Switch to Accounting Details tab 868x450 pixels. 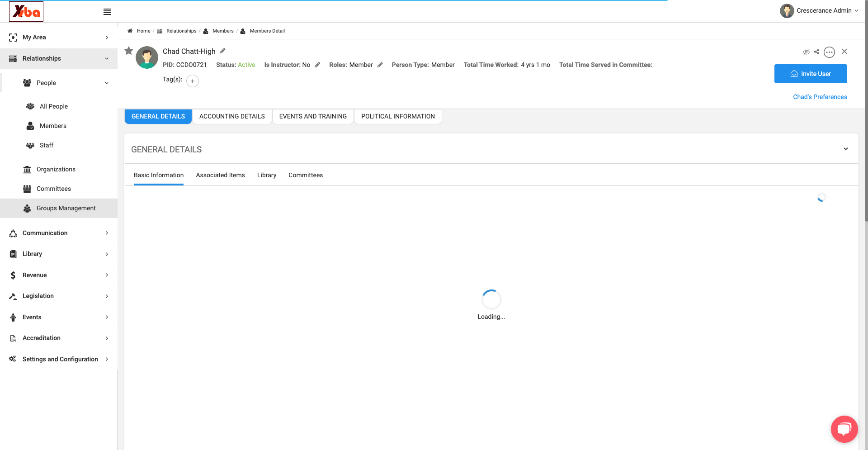[x=232, y=116]
